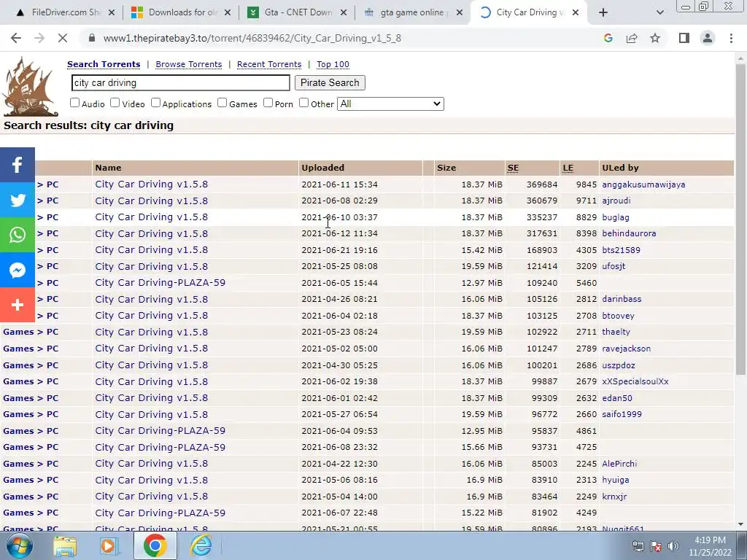
Task: Click the Pirate Bay ship logo
Action: [x=30, y=87]
